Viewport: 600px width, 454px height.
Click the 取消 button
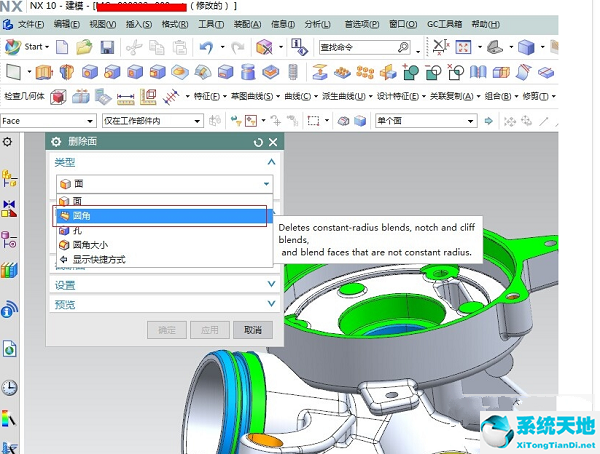(x=253, y=330)
